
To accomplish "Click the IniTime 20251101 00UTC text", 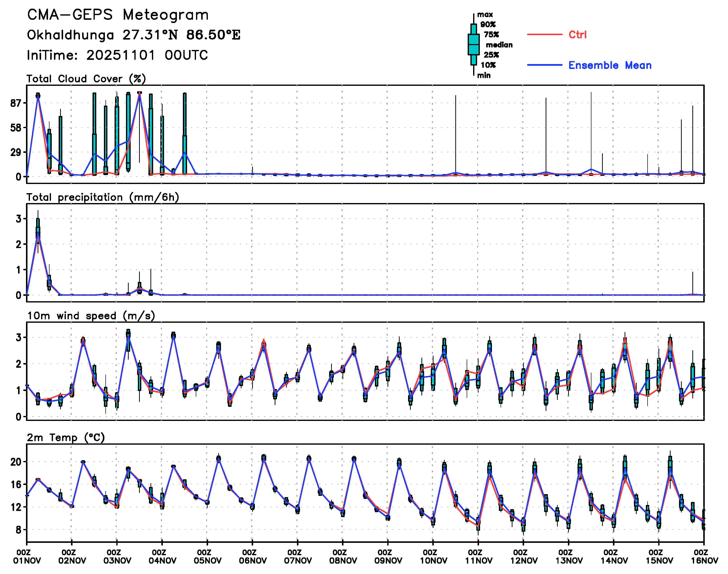I will click(117, 55).
